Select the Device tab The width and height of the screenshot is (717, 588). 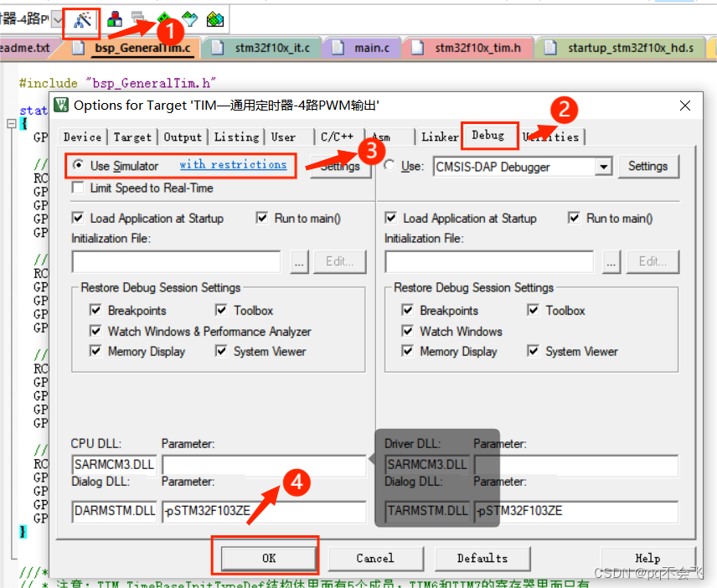(82, 137)
